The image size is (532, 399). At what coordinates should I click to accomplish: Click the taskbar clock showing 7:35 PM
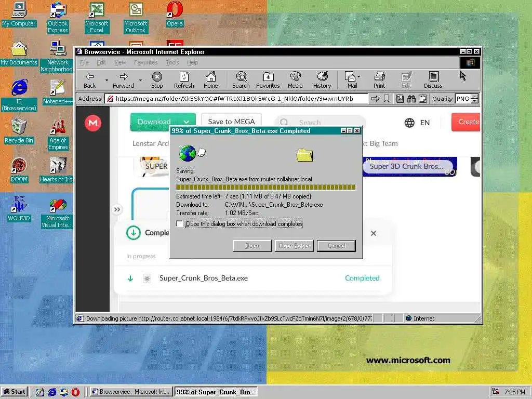(514, 392)
